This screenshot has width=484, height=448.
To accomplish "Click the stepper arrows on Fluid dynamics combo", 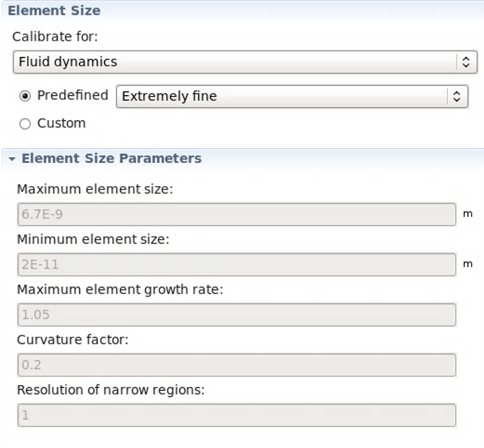I will click(x=466, y=62).
